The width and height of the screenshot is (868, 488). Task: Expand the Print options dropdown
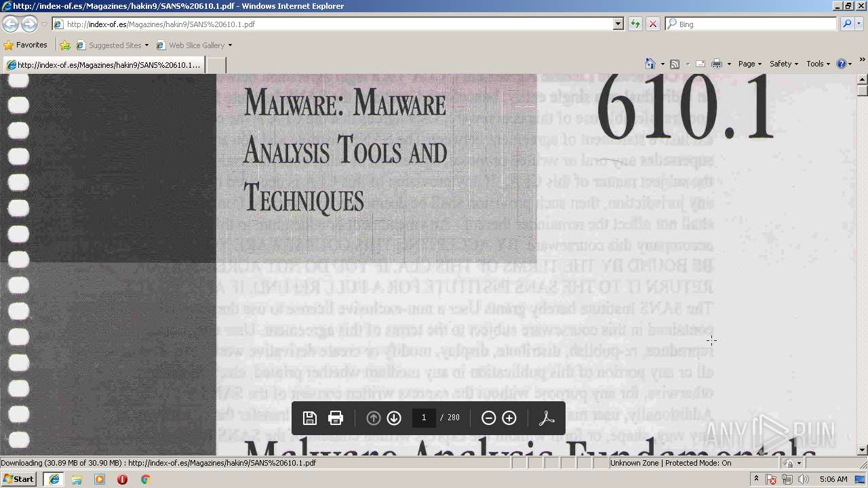pos(729,64)
